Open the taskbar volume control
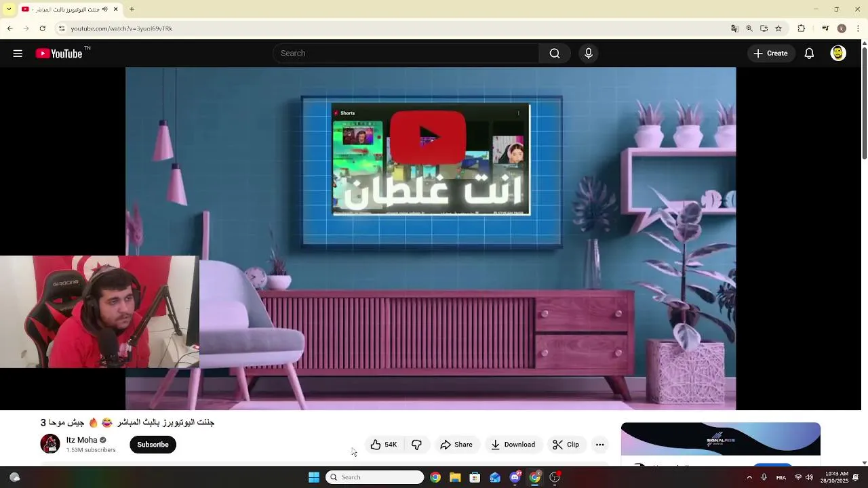The width and height of the screenshot is (868, 488). tap(809, 477)
